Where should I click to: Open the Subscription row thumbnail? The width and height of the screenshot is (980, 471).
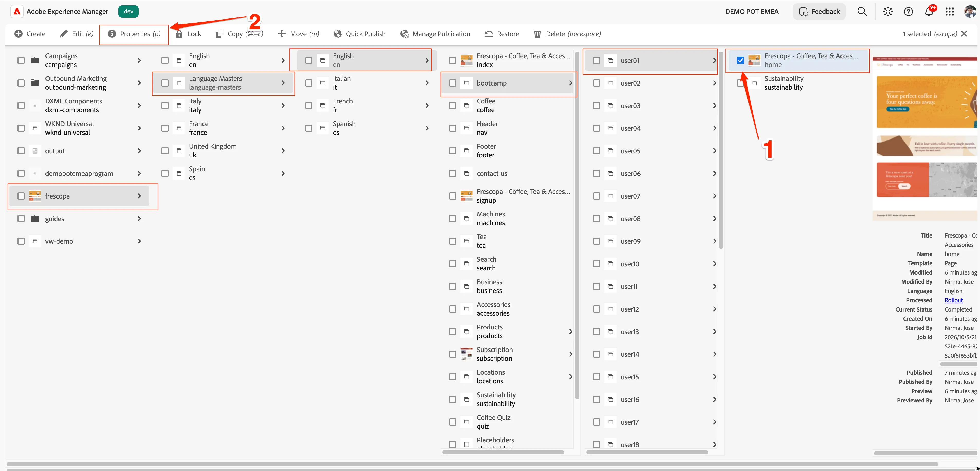(x=466, y=354)
